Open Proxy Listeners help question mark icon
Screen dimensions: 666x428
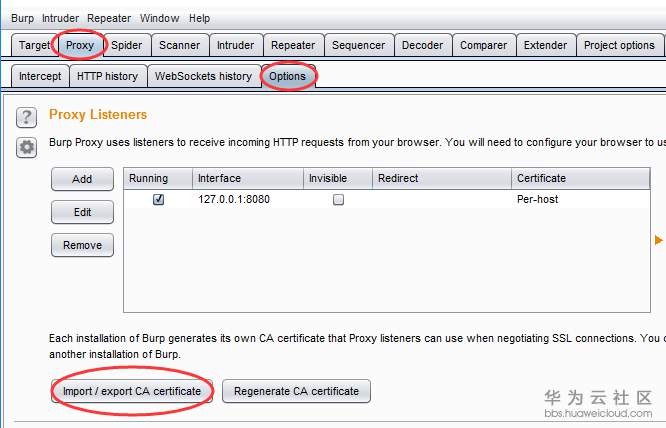[27, 117]
